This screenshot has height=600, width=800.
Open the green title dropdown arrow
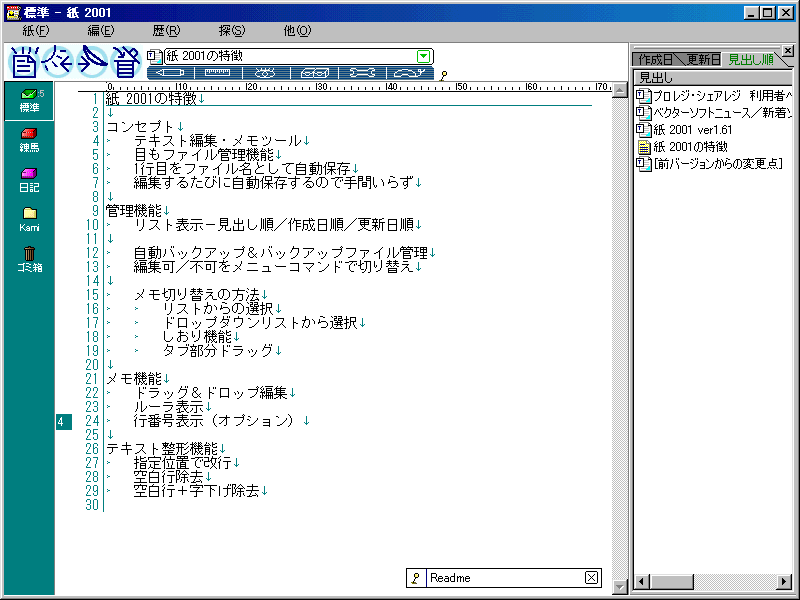click(x=423, y=56)
